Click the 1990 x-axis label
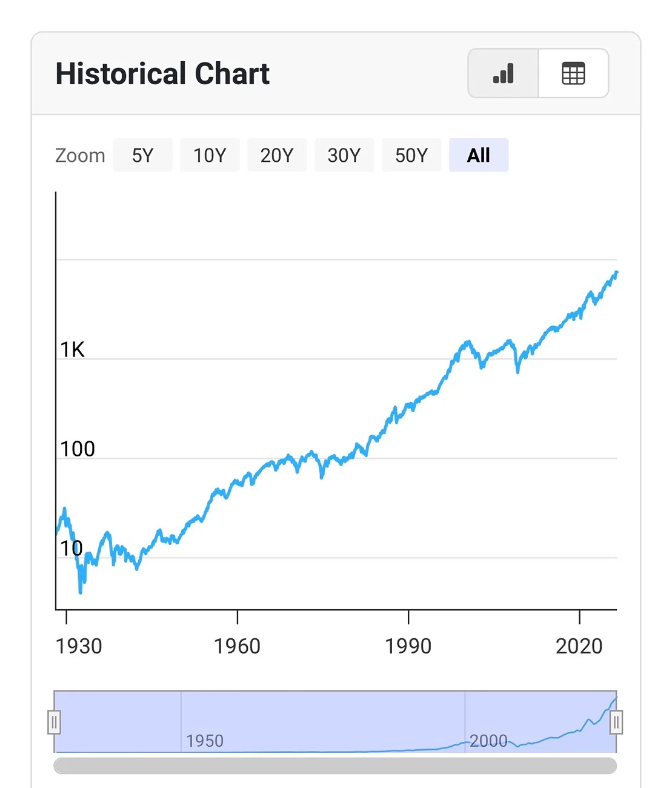The image size is (672, 788). [x=408, y=646]
